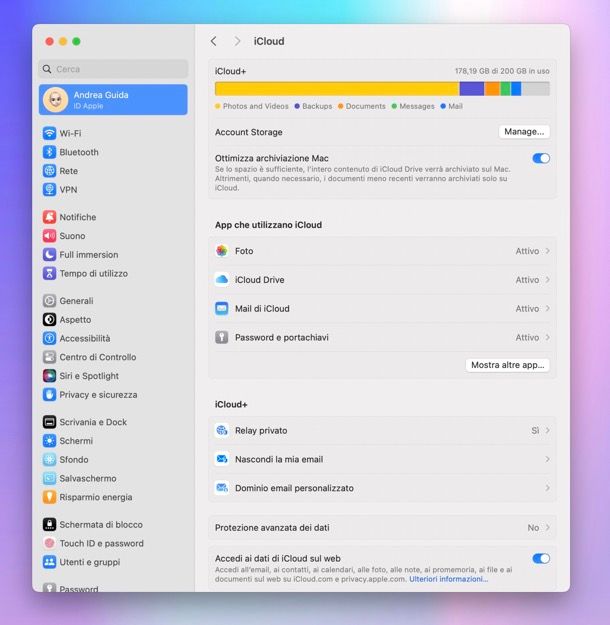Click the "Sì" value for Relay privato
The width and height of the screenshot is (610, 625).
[535, 430]
